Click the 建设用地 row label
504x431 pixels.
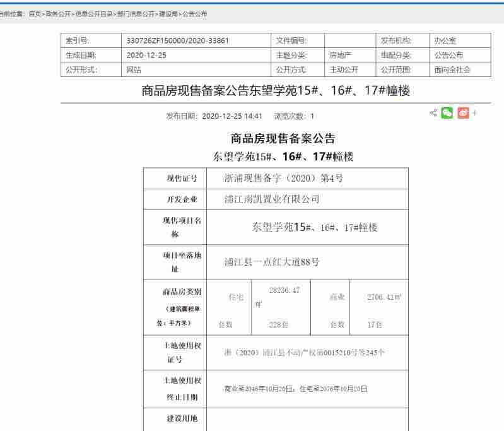coord(182,418)
